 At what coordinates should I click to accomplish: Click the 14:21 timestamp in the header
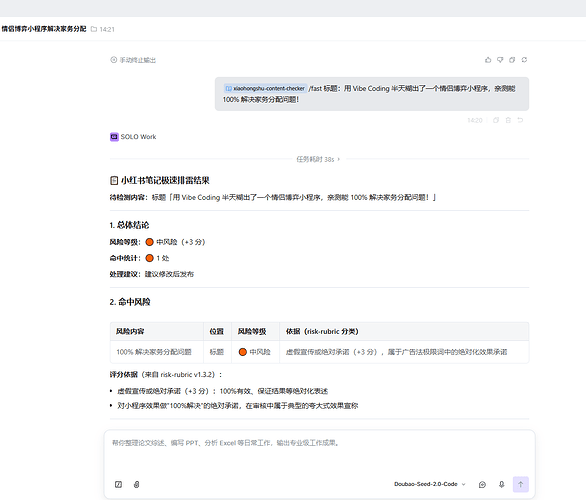[107, 29]
